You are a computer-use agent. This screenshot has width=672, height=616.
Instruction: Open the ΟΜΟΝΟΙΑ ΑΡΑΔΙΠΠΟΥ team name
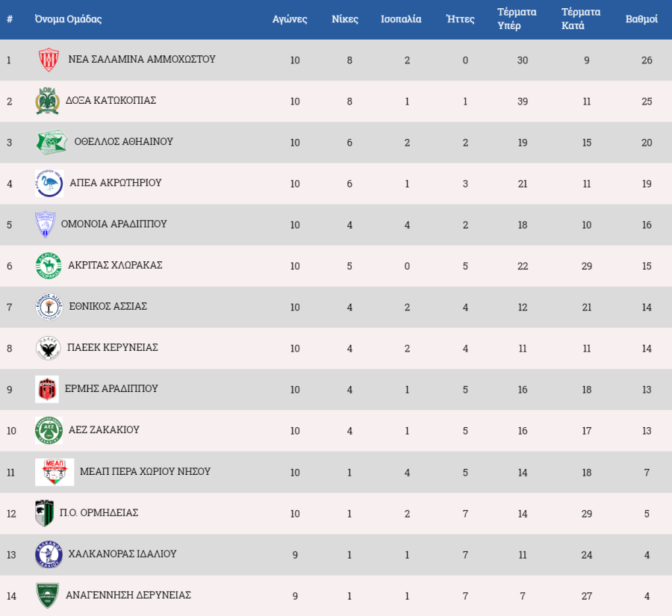point(113,224)
